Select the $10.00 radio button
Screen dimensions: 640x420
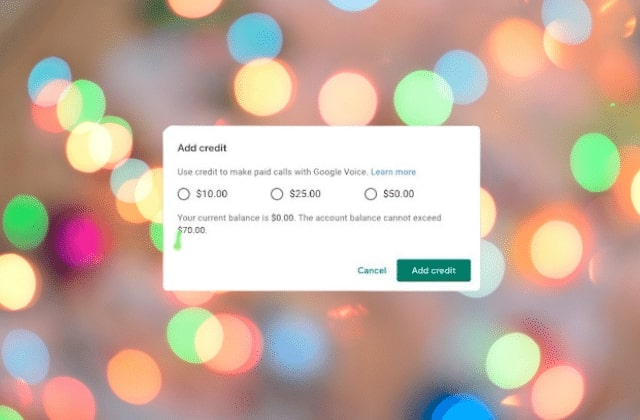coord(184,193)
